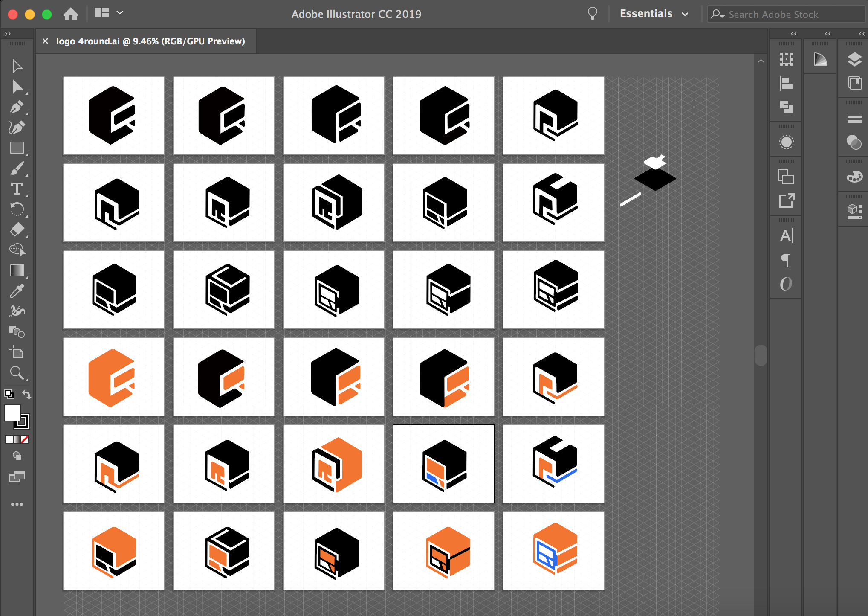The image size is (868, 616).
Task: Toggle the Draw mode button
Action: [17, 456]
